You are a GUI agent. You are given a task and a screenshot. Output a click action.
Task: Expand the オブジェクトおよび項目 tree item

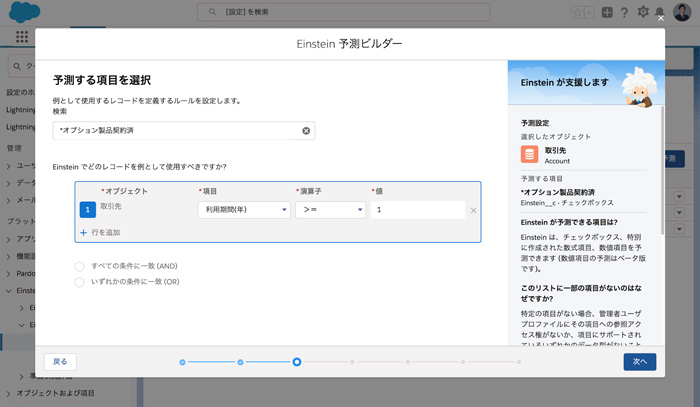[x=10, y=393]
